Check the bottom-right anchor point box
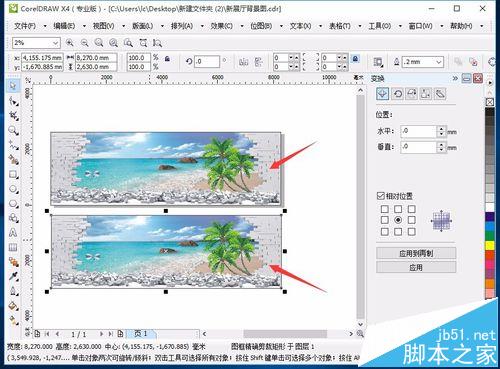The height and width of the screenshot is (369, 500). click(x=412, y=231)
